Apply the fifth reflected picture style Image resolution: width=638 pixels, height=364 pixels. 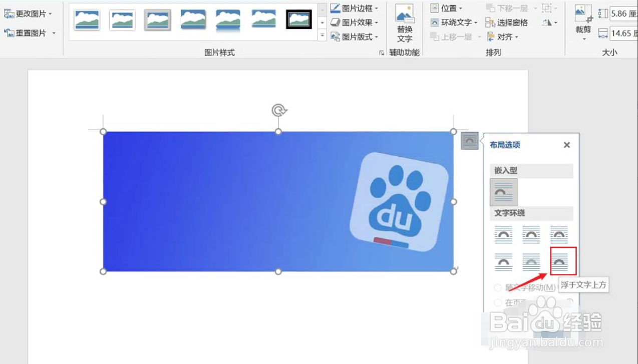[x=228, y=20]
